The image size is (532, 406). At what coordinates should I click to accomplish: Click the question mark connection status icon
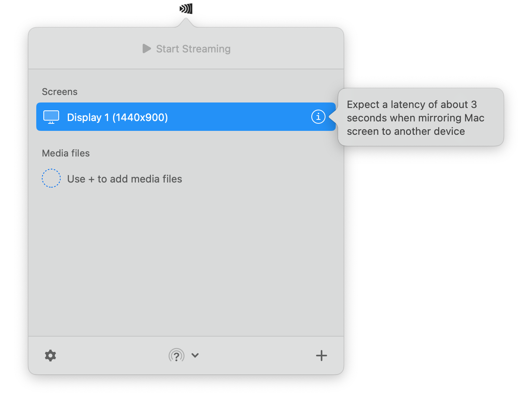[x=176, y=355]
